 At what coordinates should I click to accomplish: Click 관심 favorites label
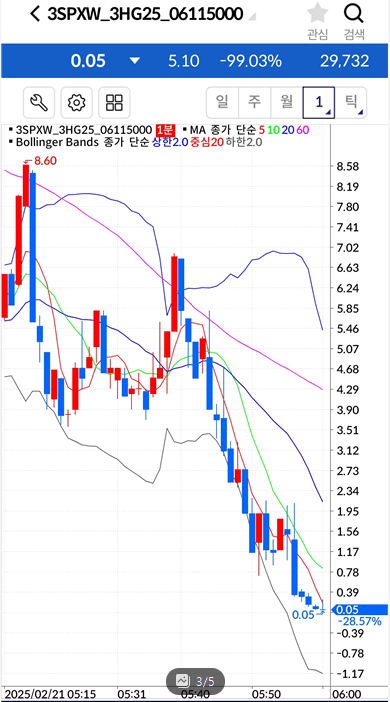pyautogui.click(x=317, y=34)
